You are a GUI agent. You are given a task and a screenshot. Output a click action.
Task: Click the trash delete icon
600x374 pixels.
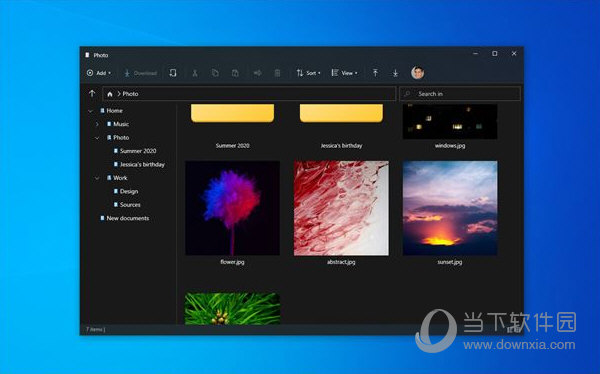click(277, 73)
